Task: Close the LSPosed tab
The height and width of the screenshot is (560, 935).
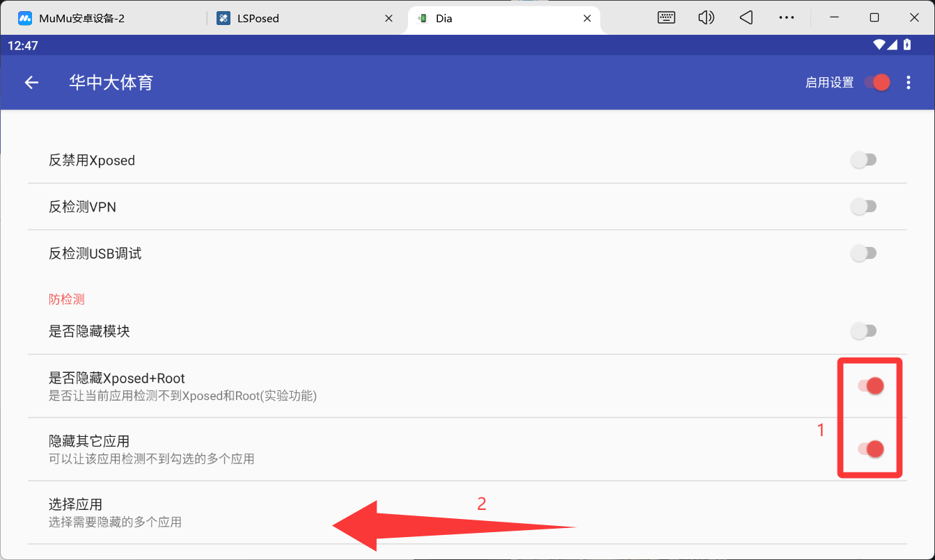Action: click(389, 18)
